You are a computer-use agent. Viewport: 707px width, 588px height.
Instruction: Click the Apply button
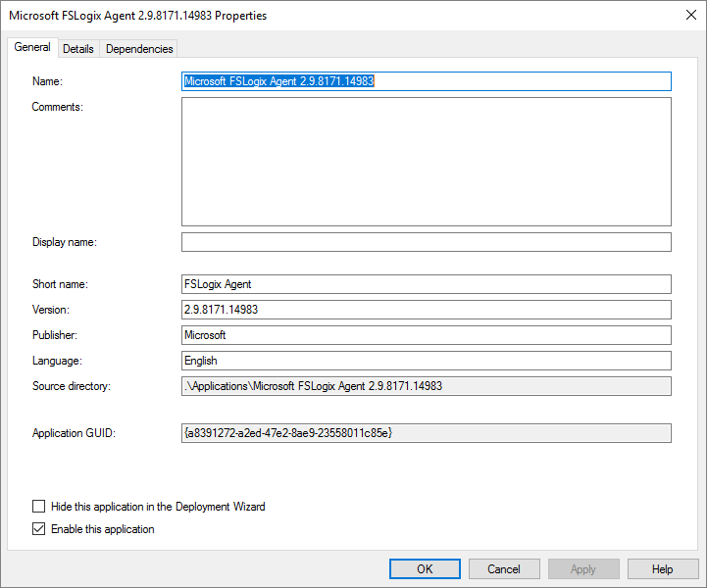(x=583, y=568)
